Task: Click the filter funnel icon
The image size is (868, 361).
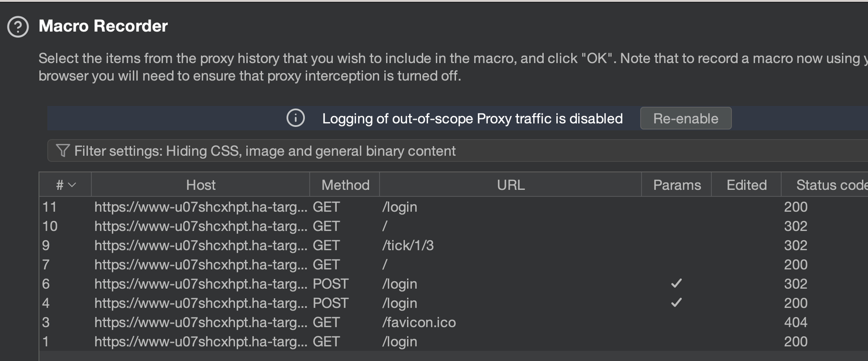Action: click(x=63, y=151)
